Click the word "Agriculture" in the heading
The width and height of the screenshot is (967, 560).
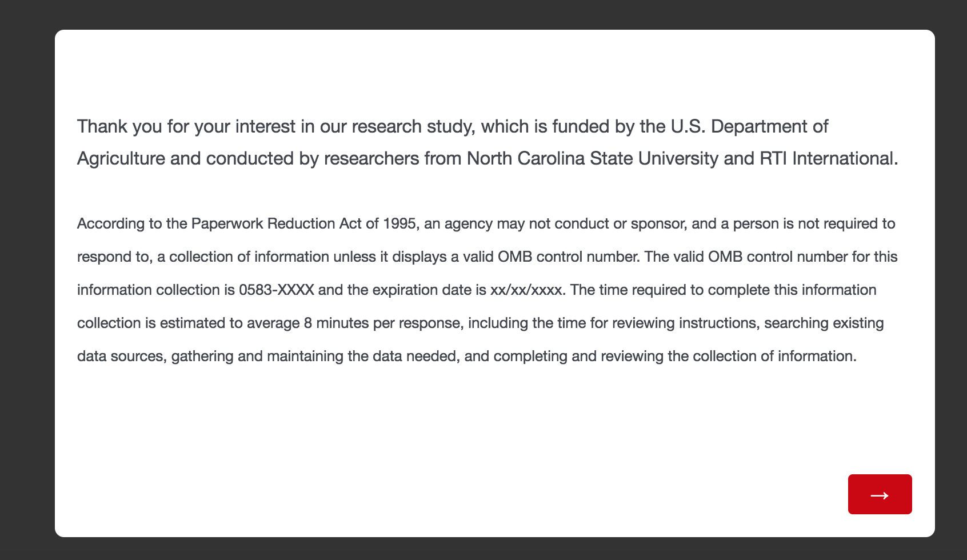click(121, 158)
